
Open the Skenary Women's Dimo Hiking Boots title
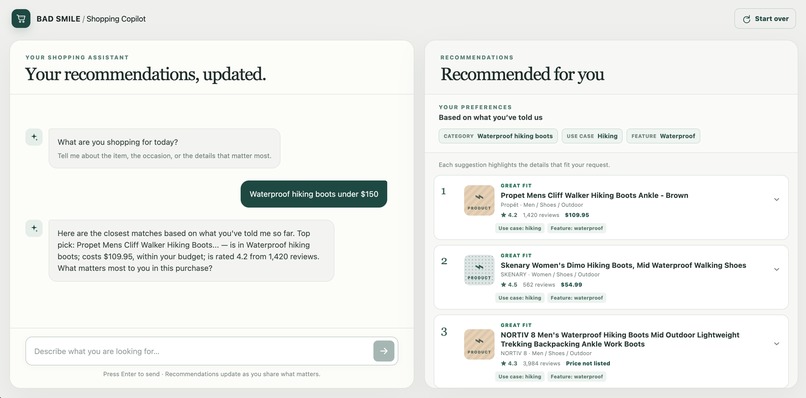pos(623,265)
